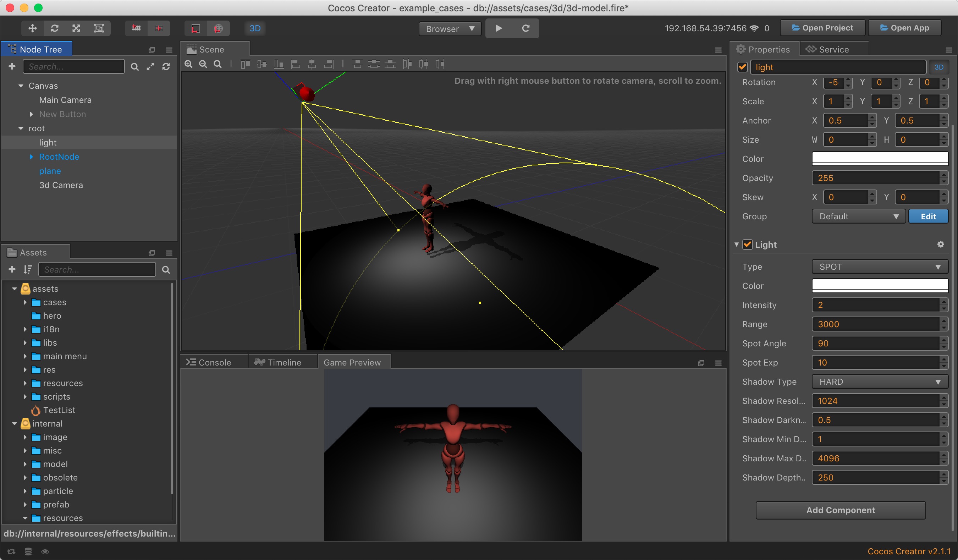The image size is (958, 560).
Task: Click the Add Component button
Action: tap(841, 510)
